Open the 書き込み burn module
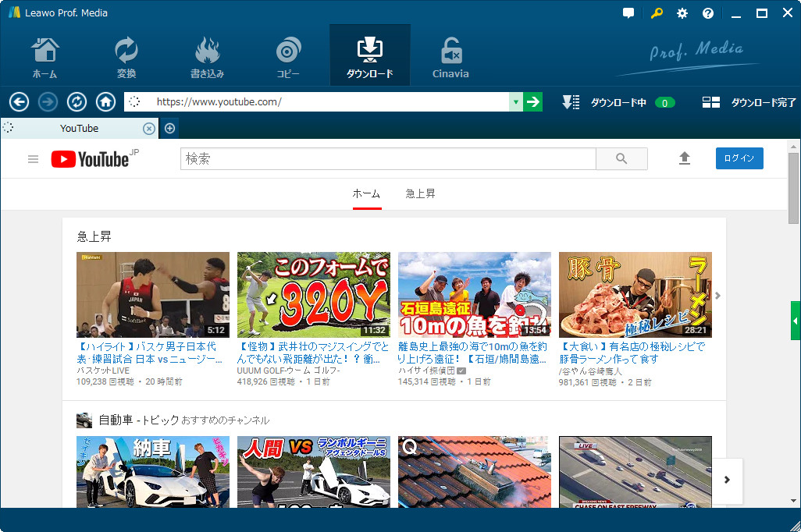The width and height of the screenshot is (801, 532). coord(207,57)
